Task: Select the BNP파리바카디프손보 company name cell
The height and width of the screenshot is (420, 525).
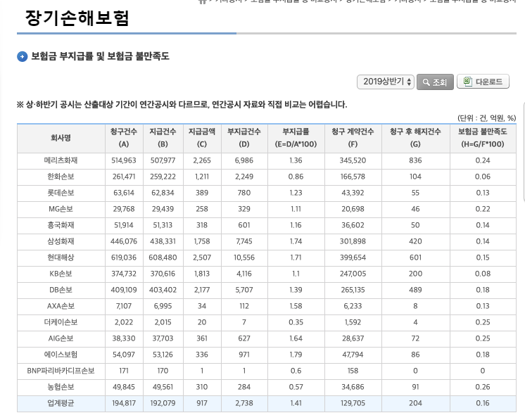Action: tap(61, 371)
